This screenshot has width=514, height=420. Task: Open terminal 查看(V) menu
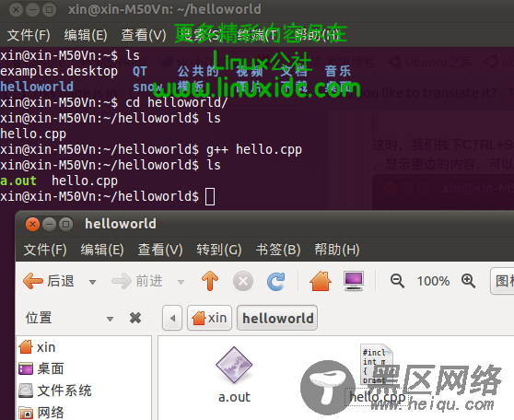[144, 35]
